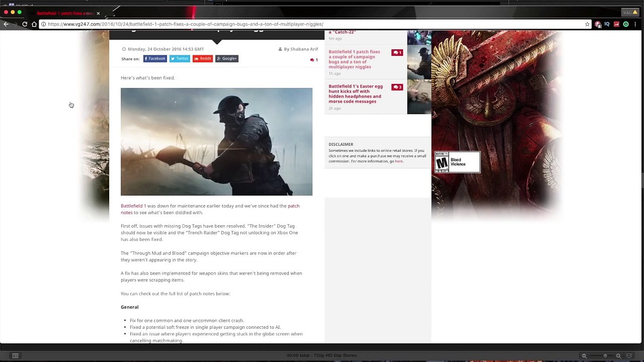This screenshot has height=362, width=644.
Task: Click 'Fix for one common and one uncommon client crash'
Action: pos(187,321)
